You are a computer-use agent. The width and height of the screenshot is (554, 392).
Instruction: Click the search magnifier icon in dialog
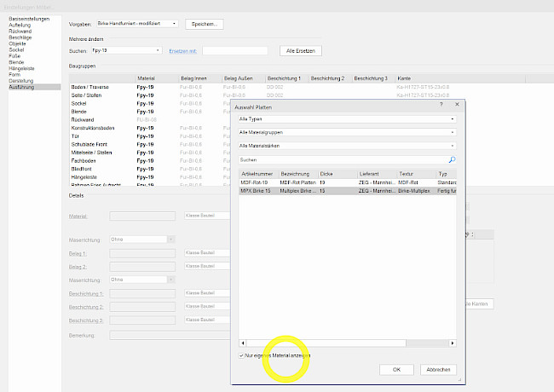(x=452, y=159)
